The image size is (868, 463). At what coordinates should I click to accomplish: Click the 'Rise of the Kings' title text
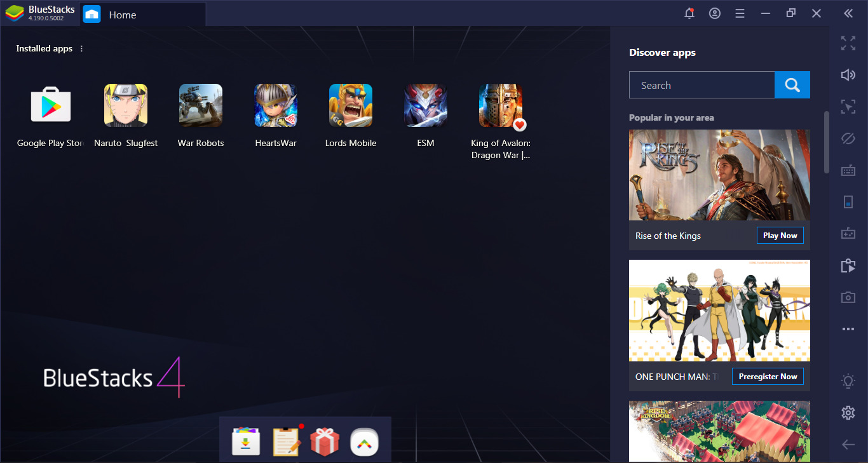point(668,236)
